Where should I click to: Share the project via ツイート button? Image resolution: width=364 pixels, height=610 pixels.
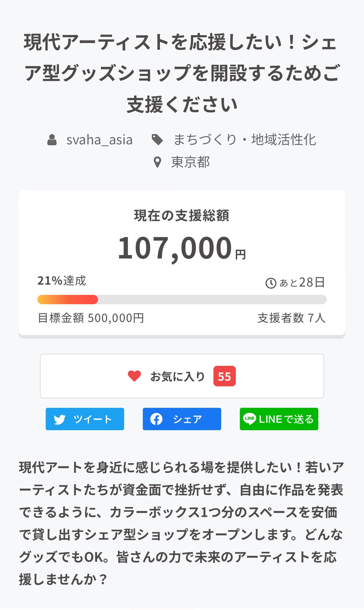(85, 419)
